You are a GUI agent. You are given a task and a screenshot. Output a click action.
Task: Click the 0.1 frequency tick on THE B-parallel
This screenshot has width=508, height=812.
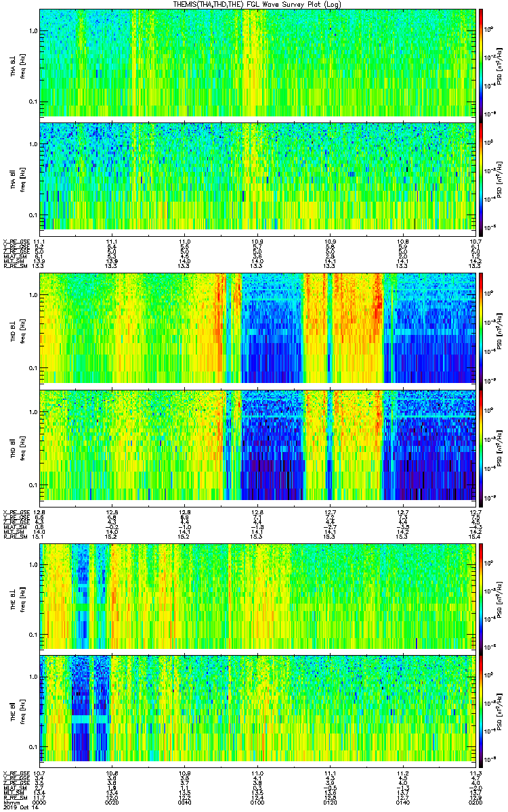click(33, 746)
